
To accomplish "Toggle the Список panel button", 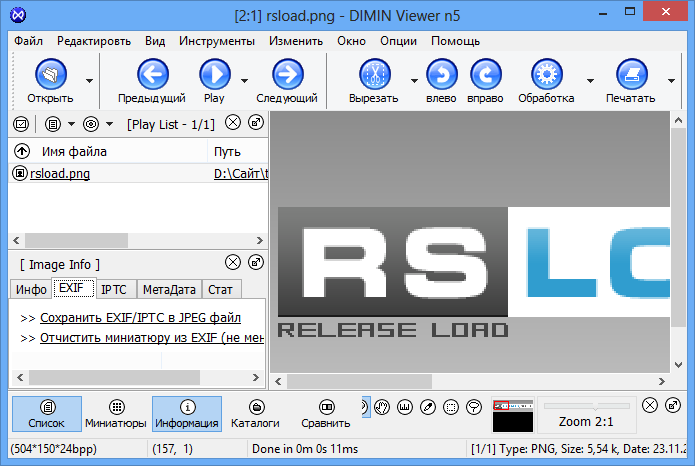I will click(47, 414).
